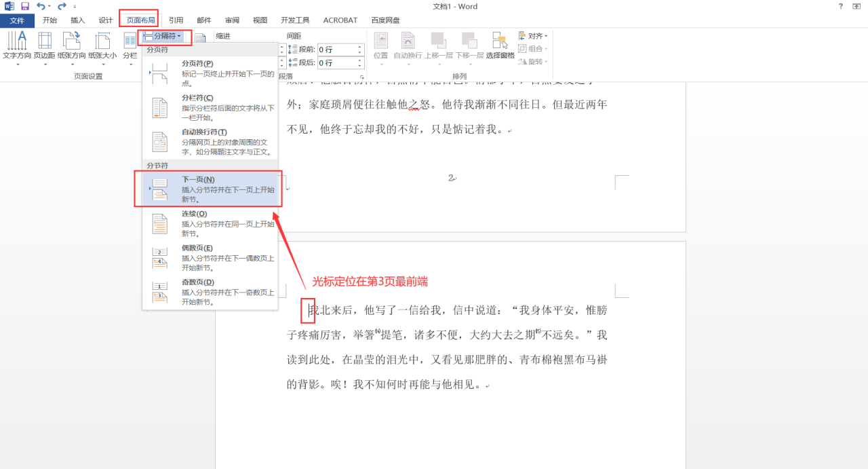Open 文字方向 text direction options
This screenshot has height=469, width=868.
click(17, 49)
